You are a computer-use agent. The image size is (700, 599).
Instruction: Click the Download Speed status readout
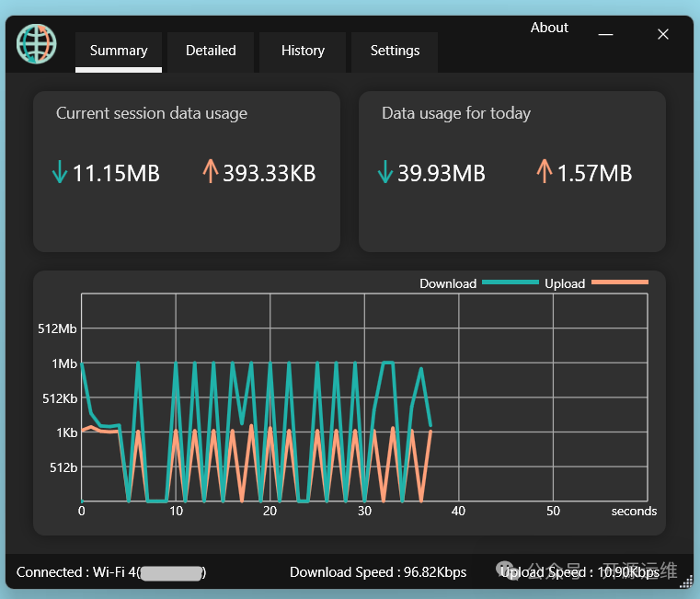pos(378,572)
